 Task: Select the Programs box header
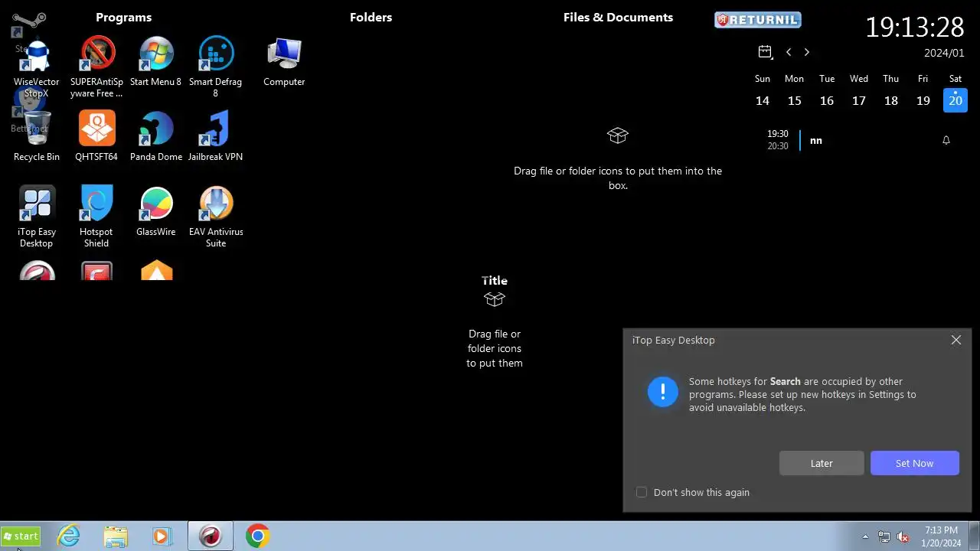(x=124, y=17)
